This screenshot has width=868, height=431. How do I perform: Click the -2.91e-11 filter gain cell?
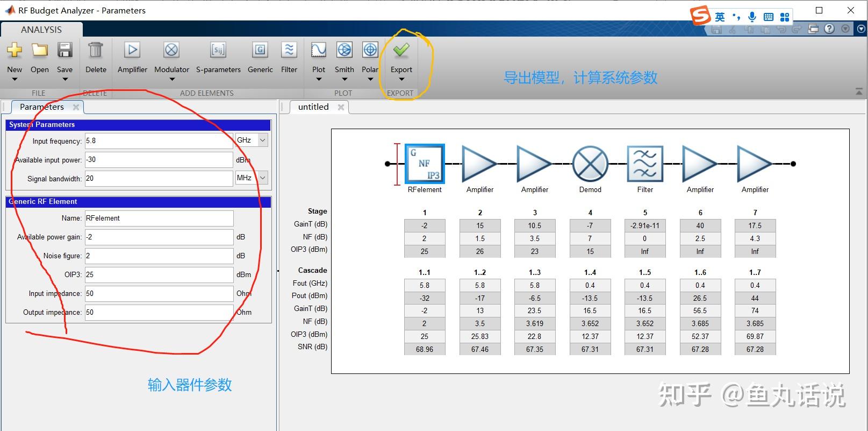(645, 225)
